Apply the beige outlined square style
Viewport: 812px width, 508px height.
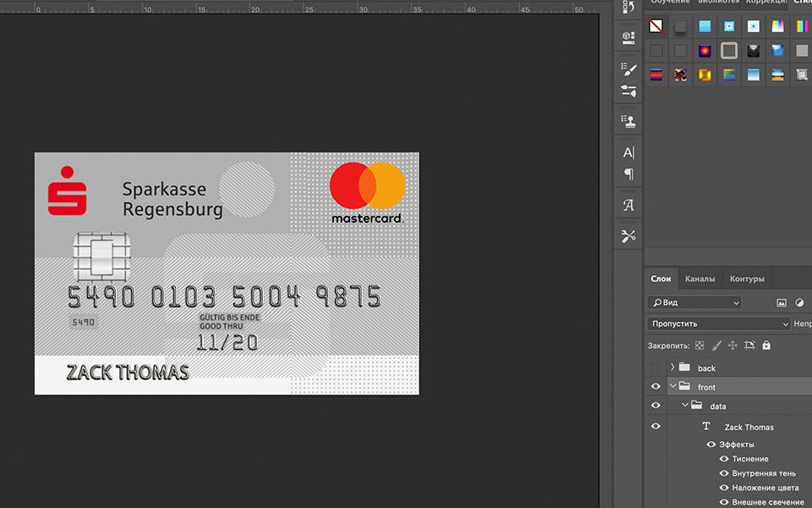729,50
